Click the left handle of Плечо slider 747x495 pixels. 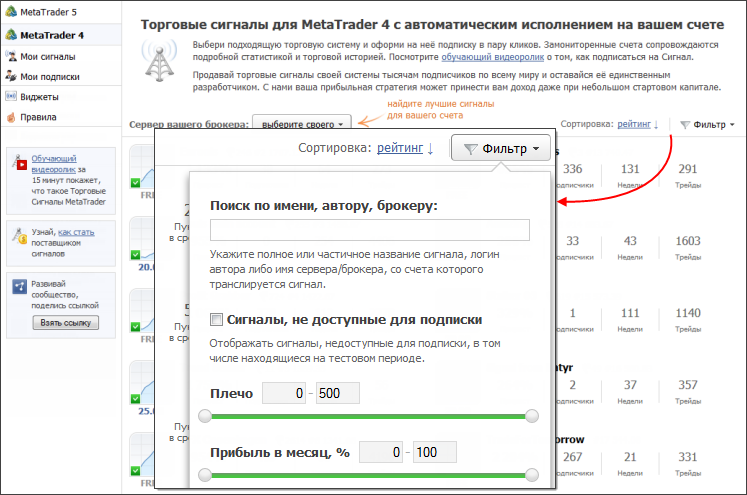[205, 416]
